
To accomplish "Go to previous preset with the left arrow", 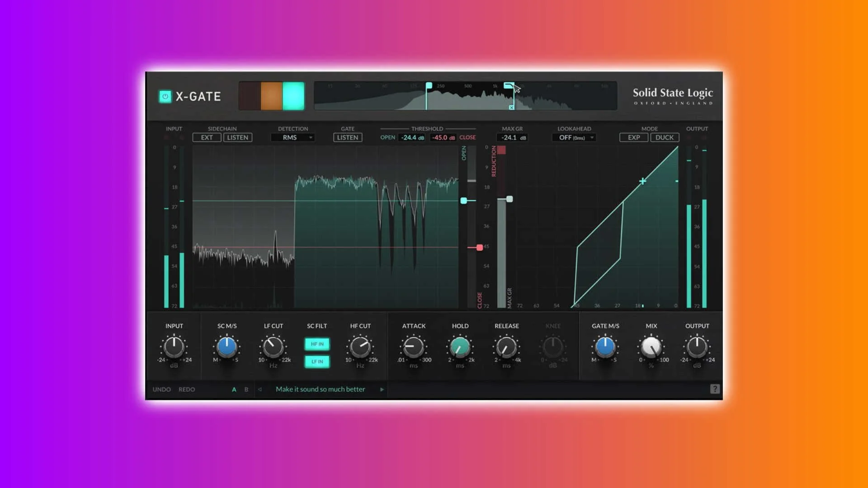I will (x=260, y=389).
